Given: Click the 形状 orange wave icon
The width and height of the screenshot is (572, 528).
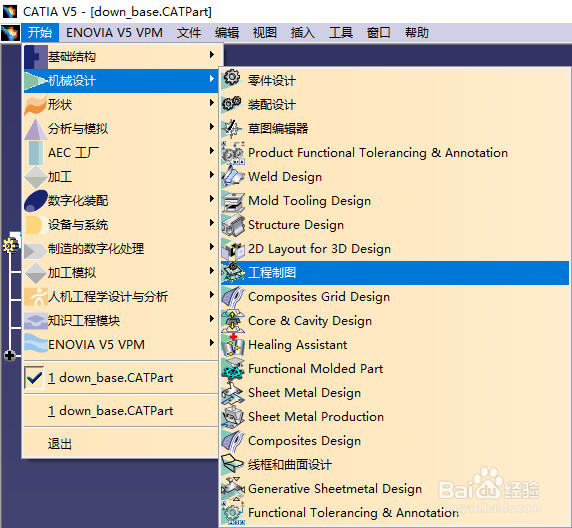Looking at the screenshot, I should 36,105.
